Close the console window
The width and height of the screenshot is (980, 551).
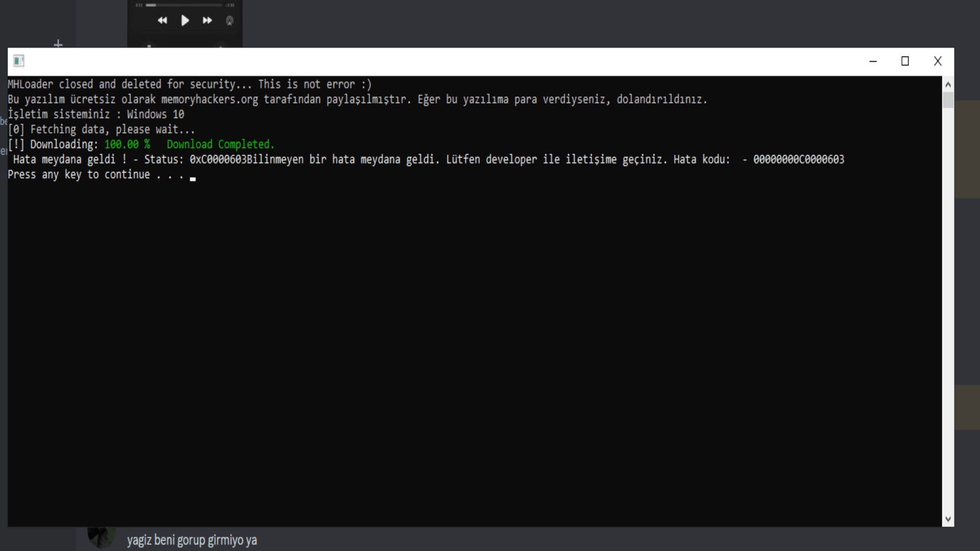click(938, 61)
